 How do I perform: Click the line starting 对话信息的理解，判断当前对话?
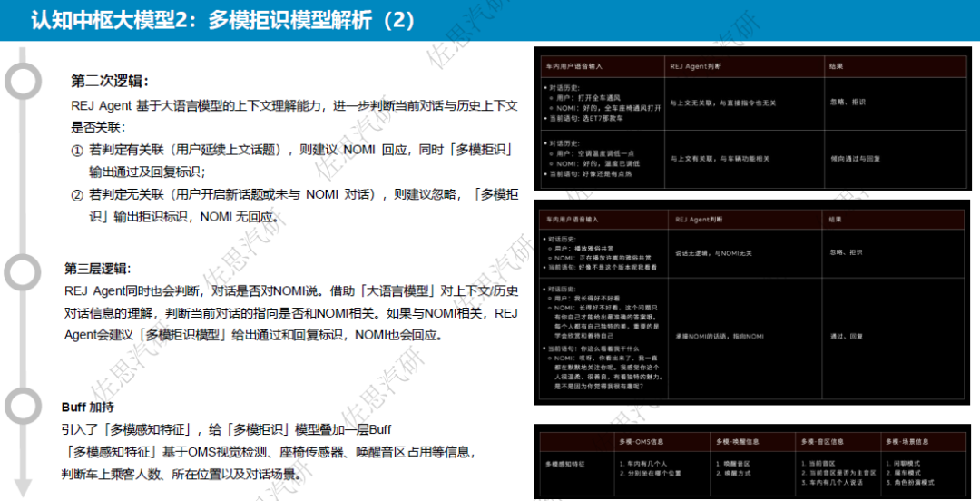291,313
